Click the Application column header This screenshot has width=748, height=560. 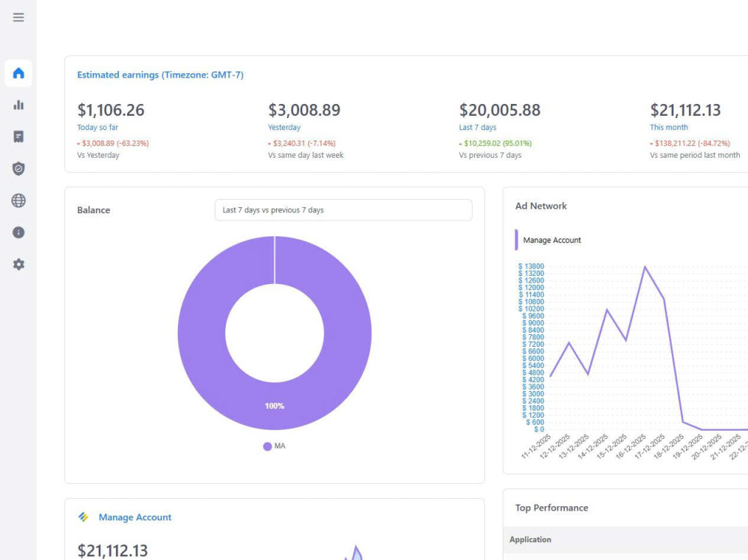click(x=530, y=540)
